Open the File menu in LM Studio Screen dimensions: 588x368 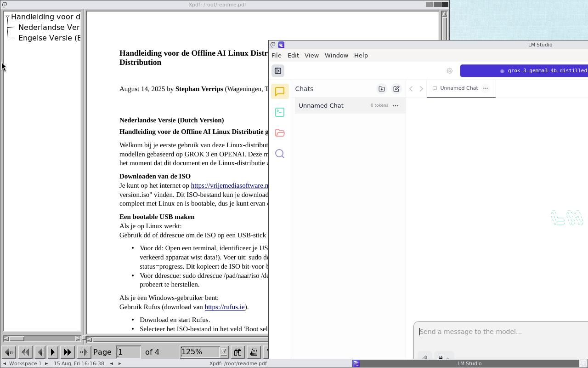(277, 55)
